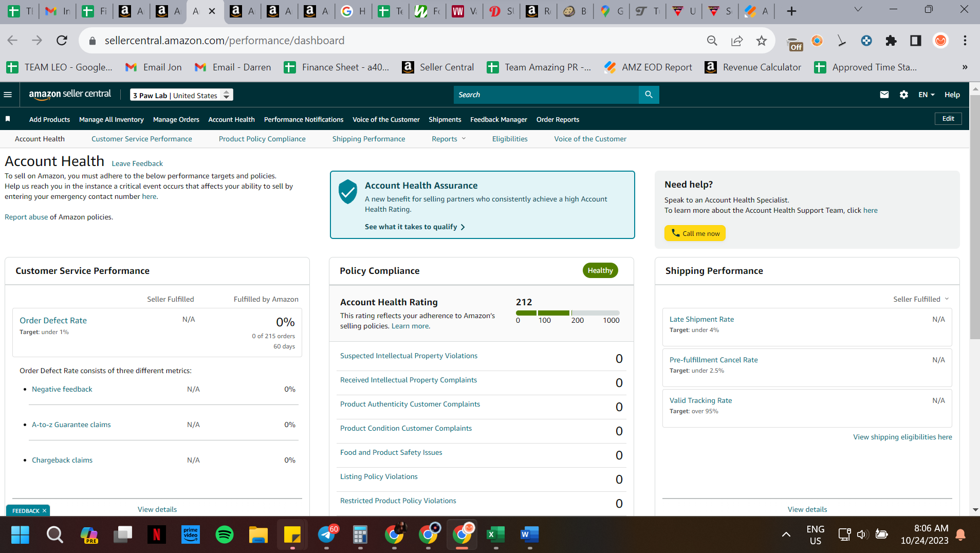This screenshot has height=553, width=980.
Task: Open the tab search chevron
Action: tap(858, 9)
